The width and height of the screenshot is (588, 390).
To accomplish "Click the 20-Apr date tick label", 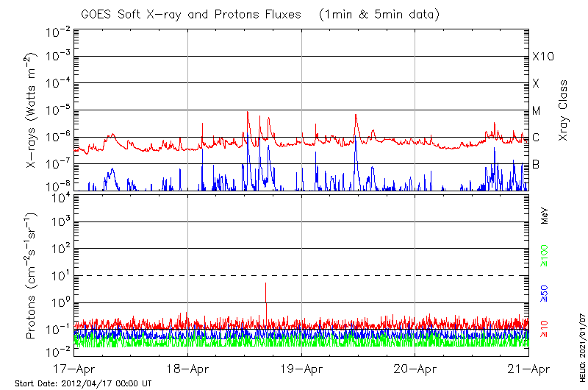I will [x=415, y=368].
